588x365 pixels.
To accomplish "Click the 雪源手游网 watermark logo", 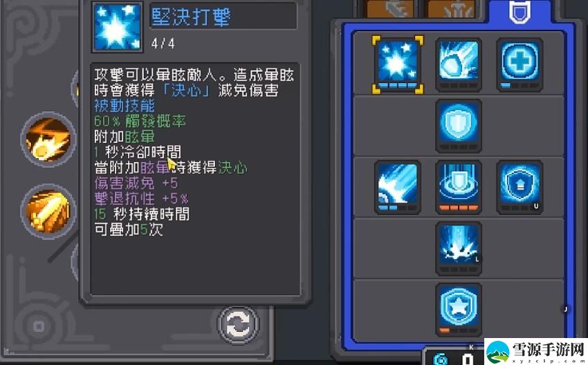I will (536, 351).
